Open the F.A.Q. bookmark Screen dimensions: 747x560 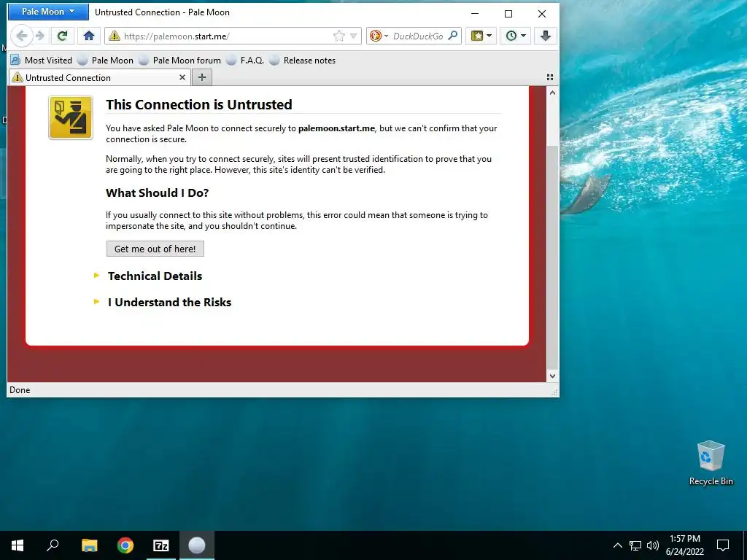[245, 61]
